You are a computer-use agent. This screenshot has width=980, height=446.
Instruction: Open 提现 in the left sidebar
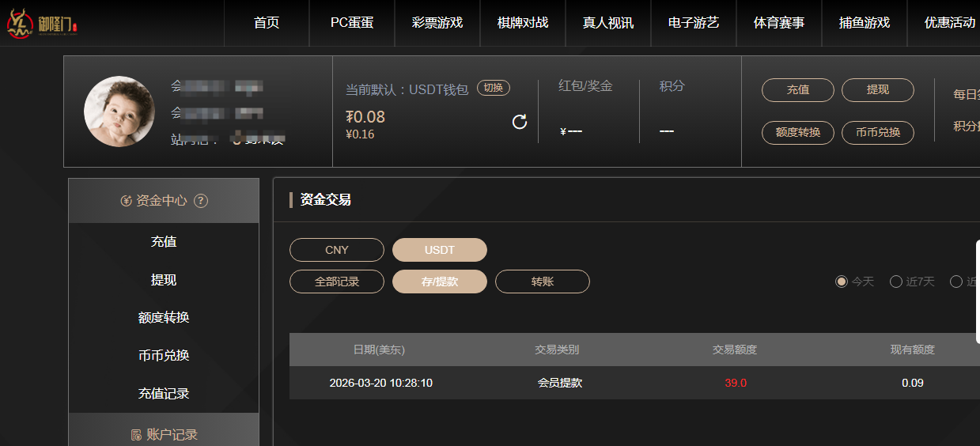[x=164, y=280]
